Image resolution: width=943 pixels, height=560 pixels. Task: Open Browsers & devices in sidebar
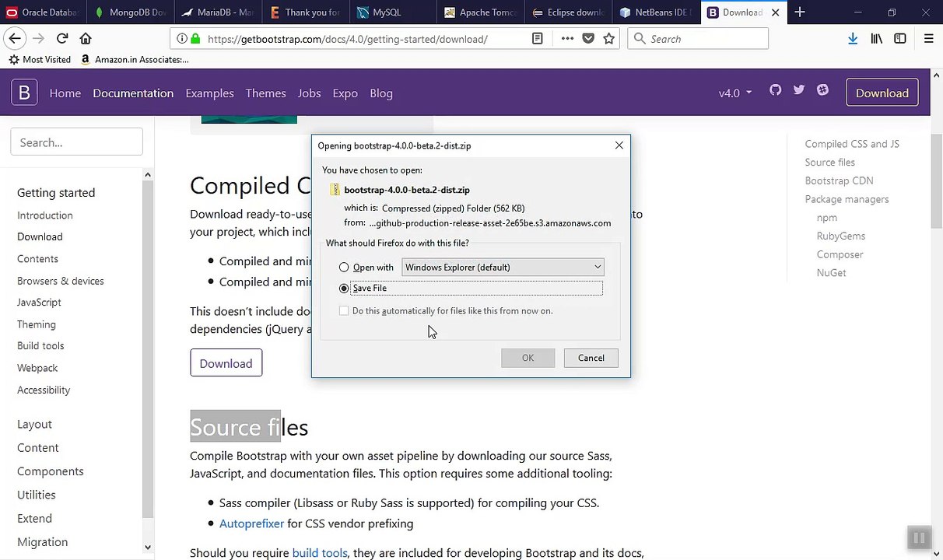coord(61,281)
